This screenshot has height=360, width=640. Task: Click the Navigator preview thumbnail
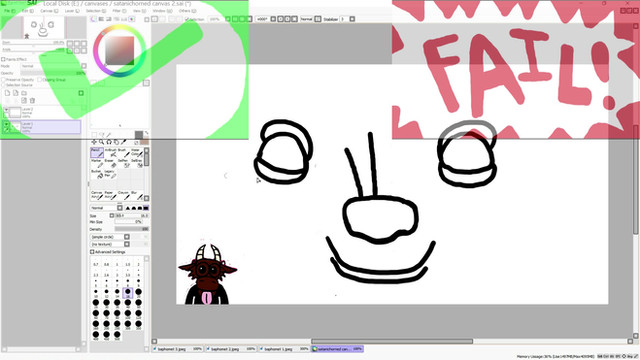44,27
